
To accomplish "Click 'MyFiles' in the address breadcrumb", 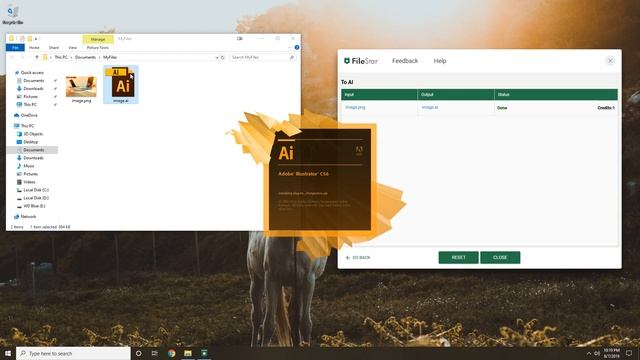I will pos(110,58).
